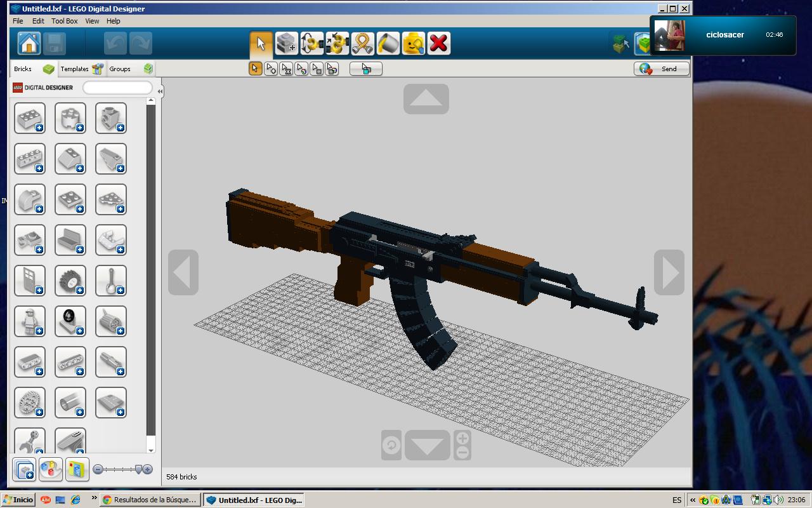Pick the Delete tool with red X
This screenshot has height=508, width=812.
pos(439,43)
